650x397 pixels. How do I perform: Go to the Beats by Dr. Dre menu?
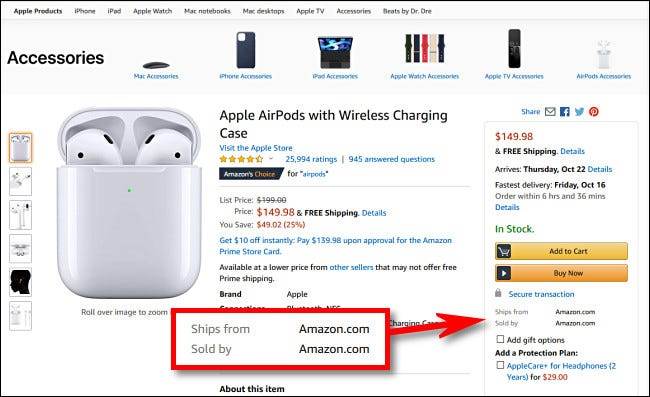click(407, 11)
